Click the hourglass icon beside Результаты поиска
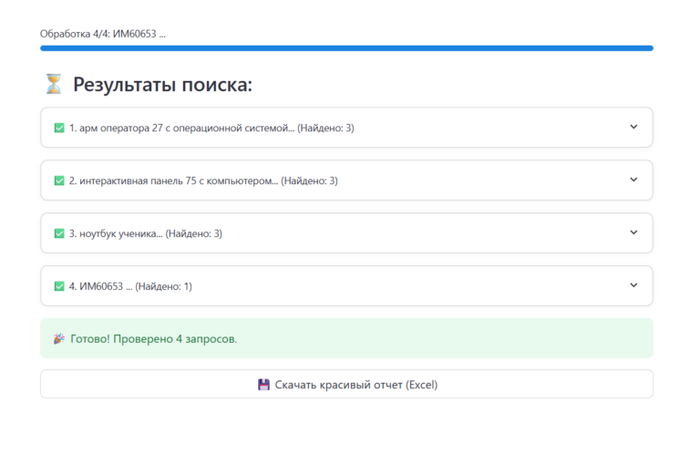The height and width of the screenshot is (454, 700). point(53,84)
